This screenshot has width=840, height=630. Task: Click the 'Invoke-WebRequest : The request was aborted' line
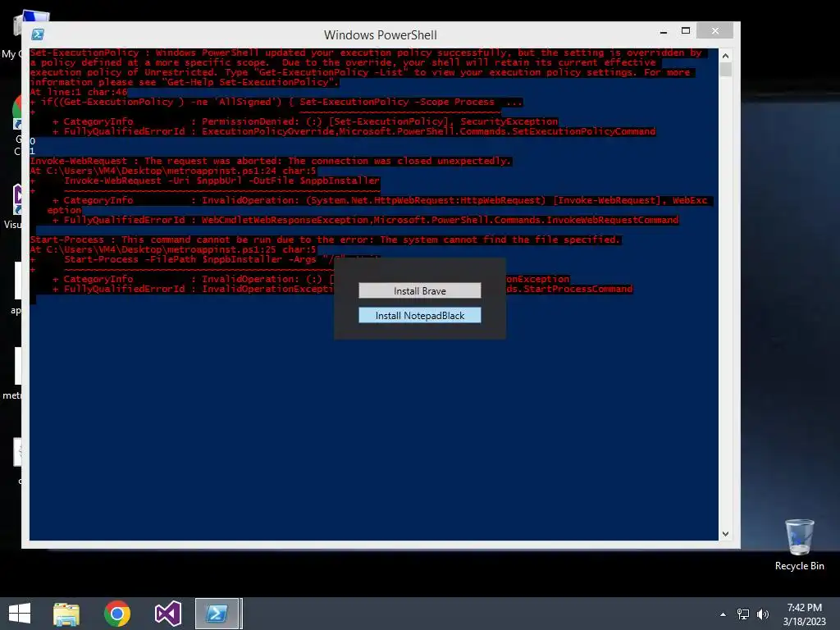point(271,161)
